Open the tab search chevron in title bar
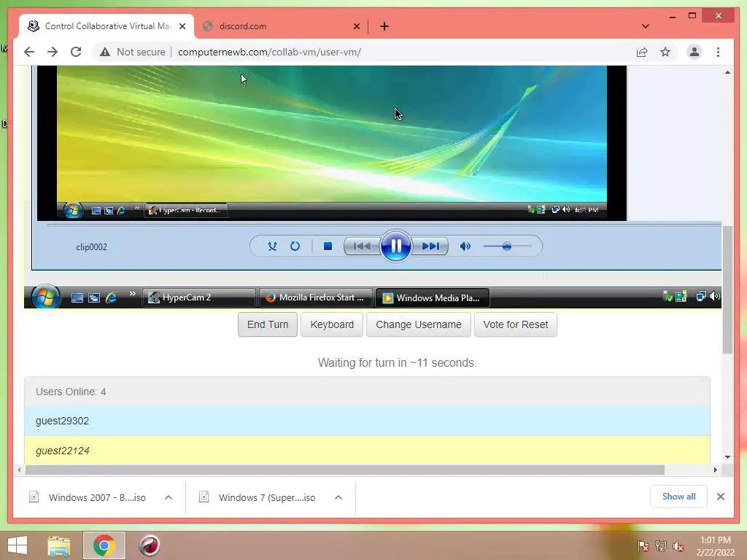The height and width of the screenshot is (560, 747). (646, 26)
